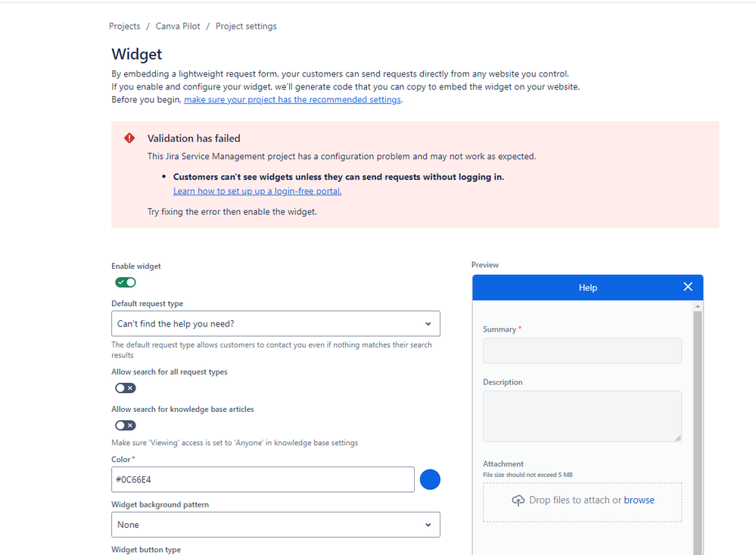Click the Summary field in the preview
The height and width of the screenshot is (555, 756).
pos(582,351)
